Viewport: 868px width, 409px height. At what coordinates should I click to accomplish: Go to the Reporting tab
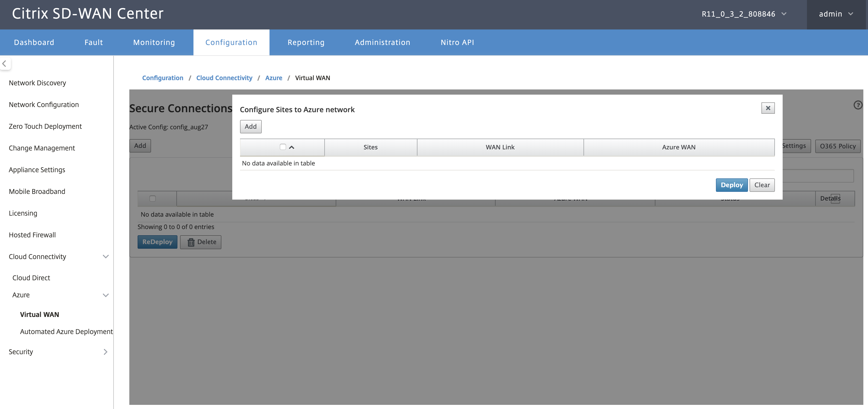pyautogui.click(x=306, y=42)
